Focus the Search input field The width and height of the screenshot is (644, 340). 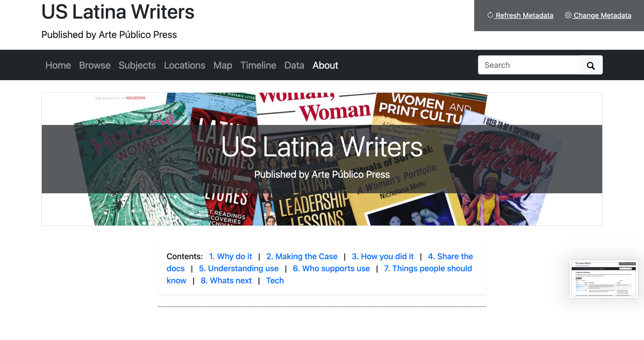pyautogui.click(x=529, y=65)
